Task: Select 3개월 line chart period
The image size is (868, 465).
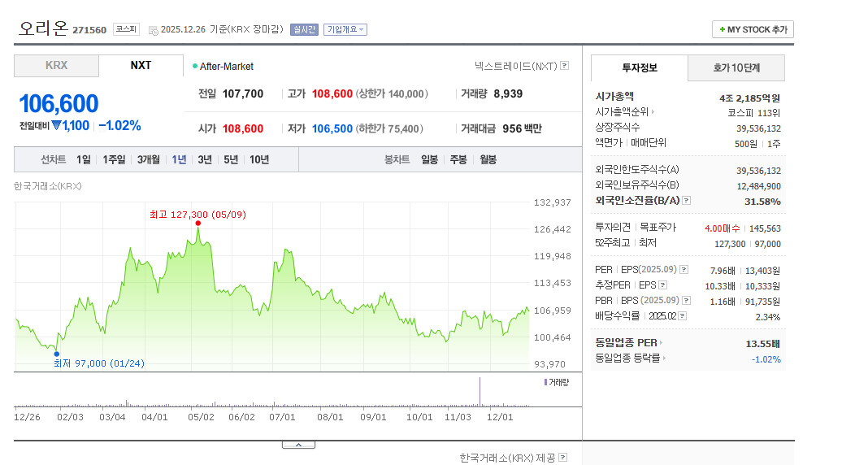Action: point(149,159)
